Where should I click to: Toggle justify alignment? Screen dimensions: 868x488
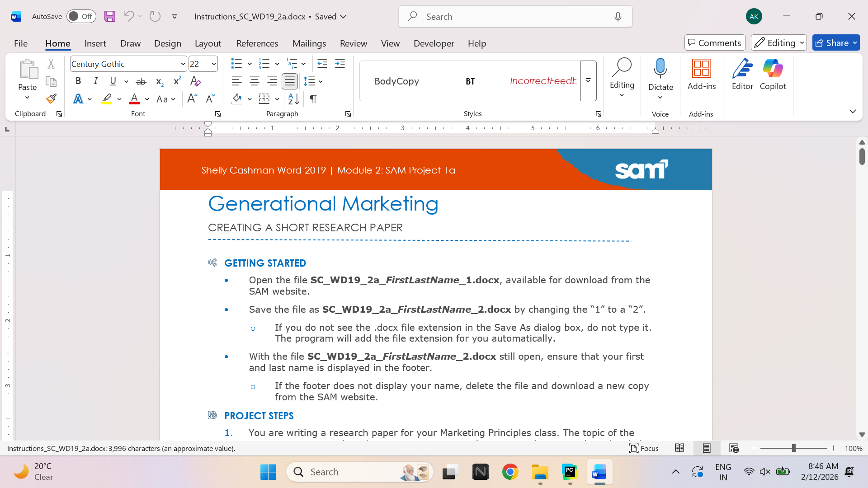[x=290, y=81]
